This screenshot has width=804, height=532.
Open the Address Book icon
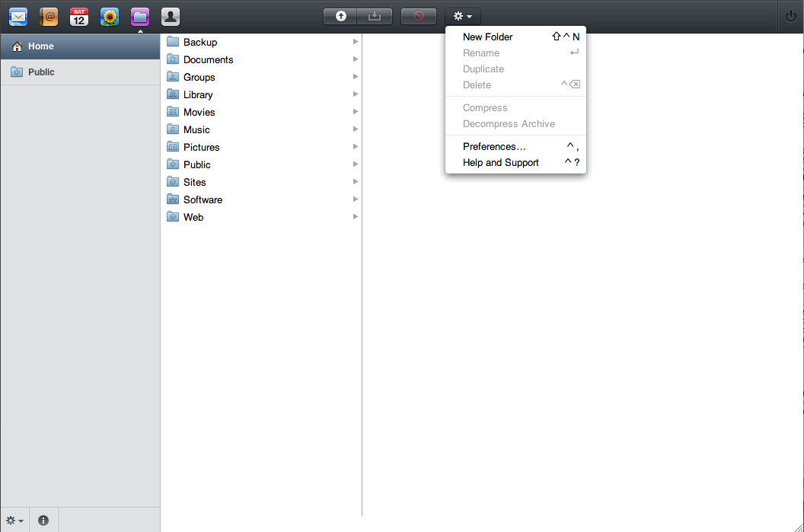tap(49, 17)
